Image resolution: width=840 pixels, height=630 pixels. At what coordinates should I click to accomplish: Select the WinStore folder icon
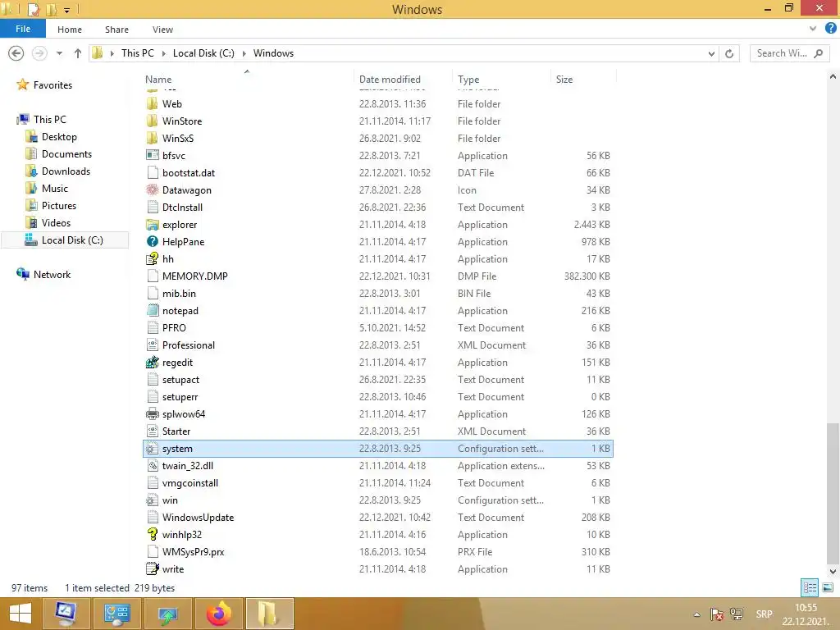pos(153,121)
